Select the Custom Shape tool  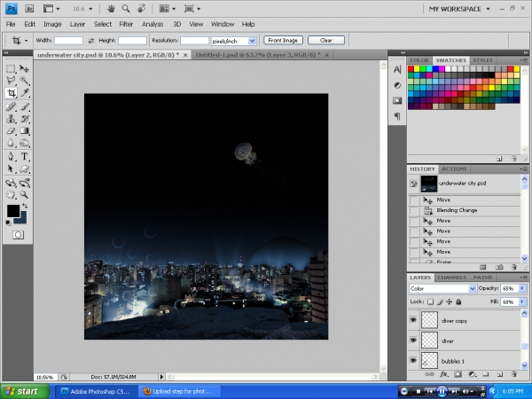point(24,168)
